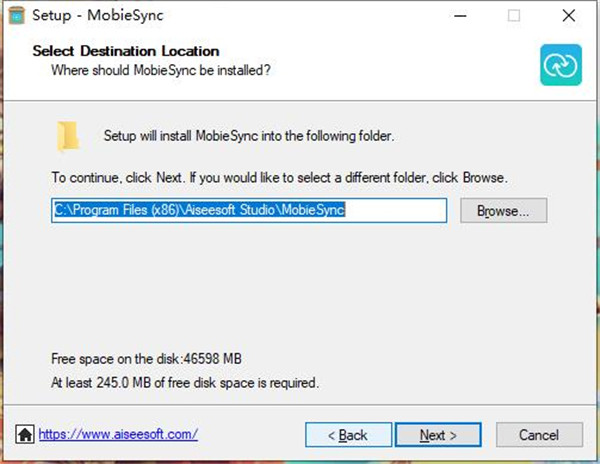Click 'Setup will install MobieSync' message
The height and width of the screenshot is (464, 600).
(x=249, y=136)
